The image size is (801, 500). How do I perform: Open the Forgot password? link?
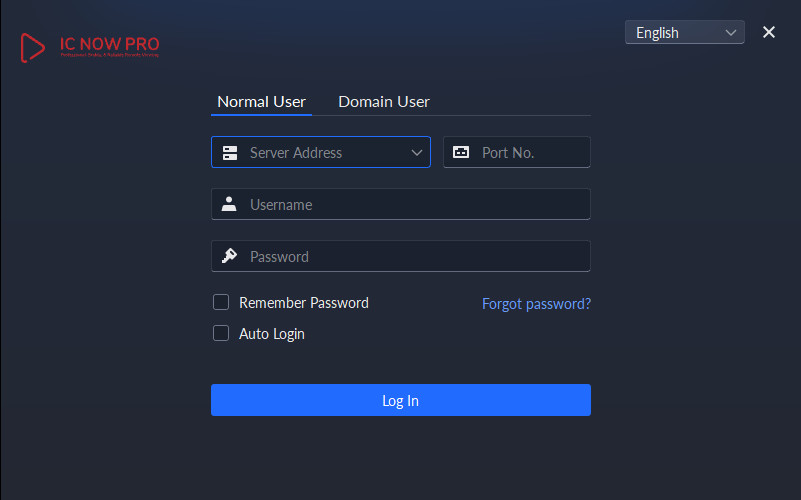pos(536,304)
